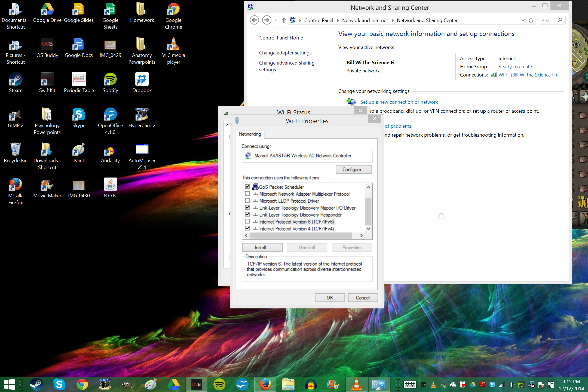
Task: Enable Internet Protocol Version 6 checkbox
Action: tap(247, 221)
